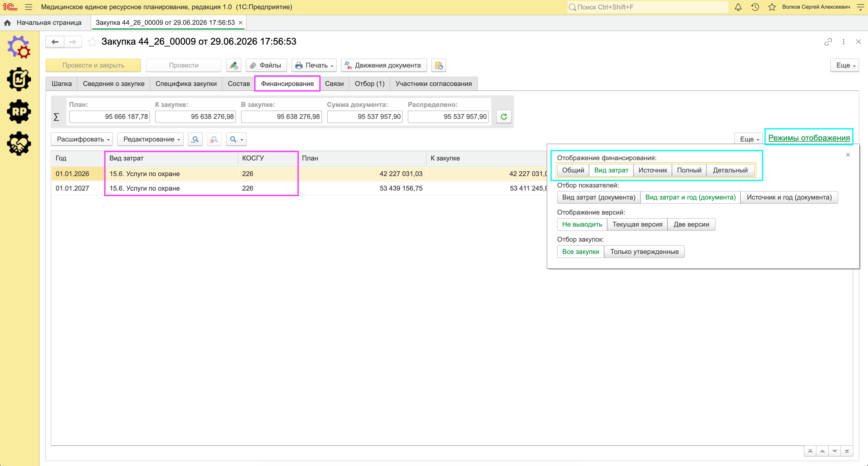The image size is (868, 466).
Task: Switch to the Состав tab
Action: coord(239,84)
